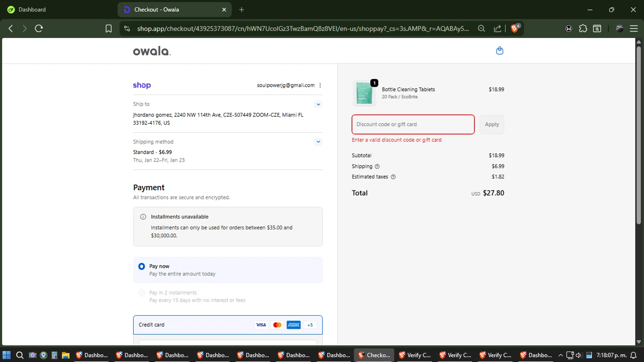Open File Explorer from the taskbar

coord(66,355)
